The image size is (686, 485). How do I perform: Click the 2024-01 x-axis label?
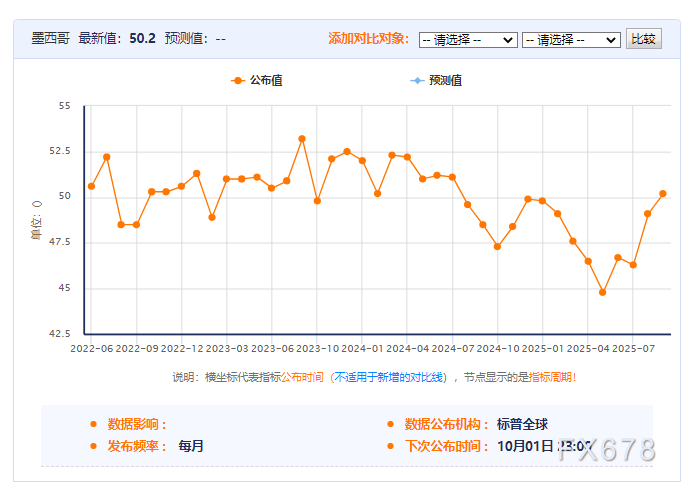(362, 349)
